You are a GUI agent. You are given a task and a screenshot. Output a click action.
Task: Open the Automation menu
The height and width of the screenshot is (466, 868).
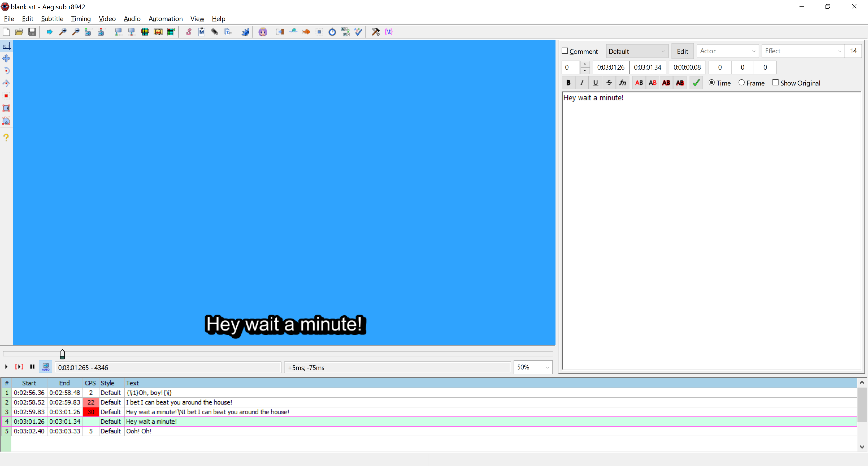[165, 19]
